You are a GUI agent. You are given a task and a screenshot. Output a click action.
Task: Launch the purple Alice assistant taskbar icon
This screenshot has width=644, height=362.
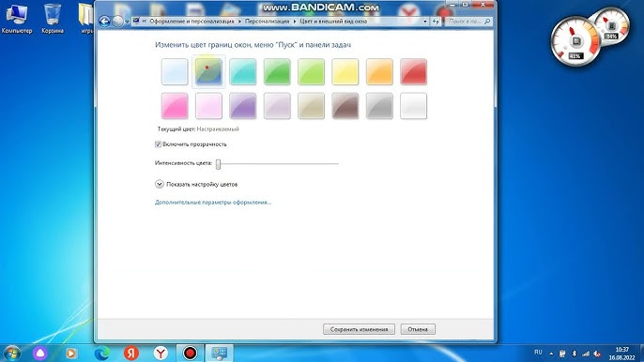tap(39, 353)
